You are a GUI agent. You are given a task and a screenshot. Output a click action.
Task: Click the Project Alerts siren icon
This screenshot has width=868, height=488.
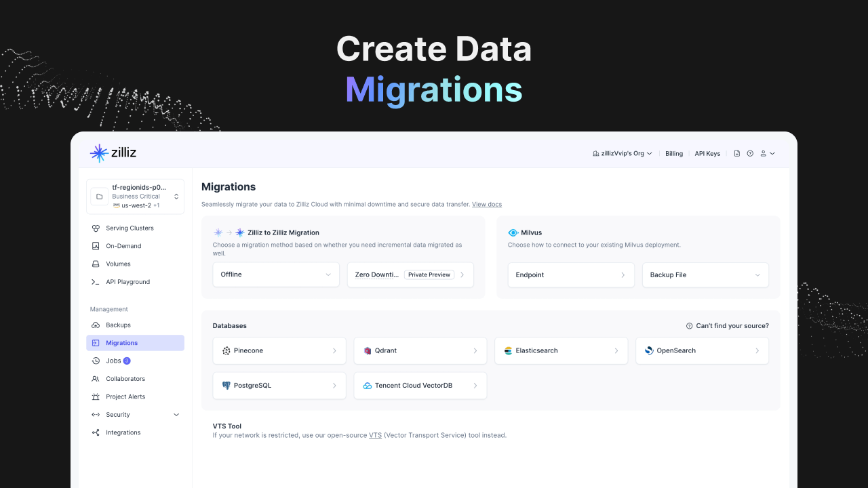(x=96, y=397)
